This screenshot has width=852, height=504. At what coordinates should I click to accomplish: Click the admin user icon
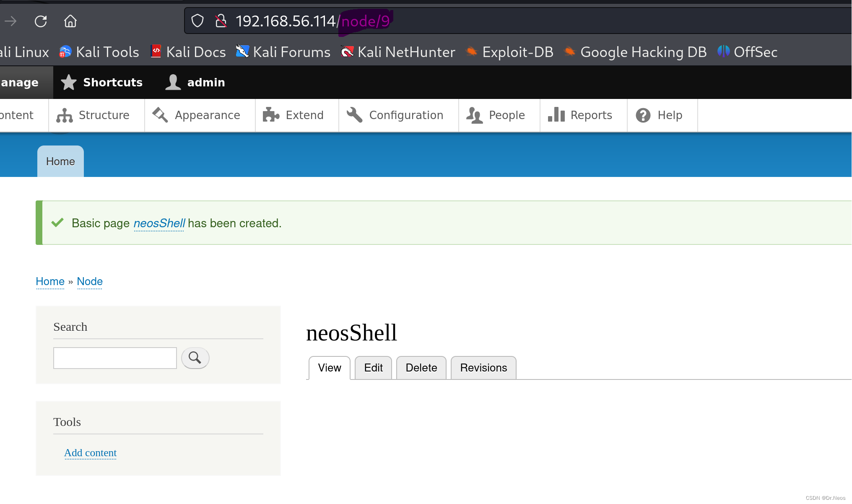174,82
